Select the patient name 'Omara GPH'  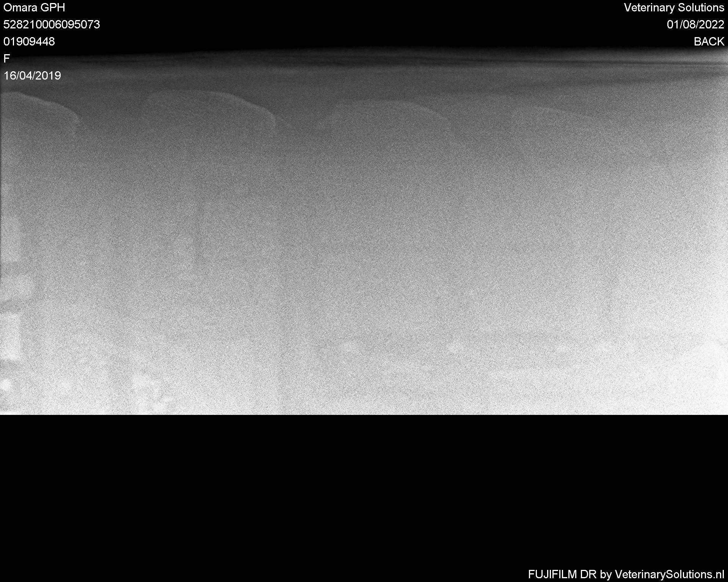coord(34,8)
